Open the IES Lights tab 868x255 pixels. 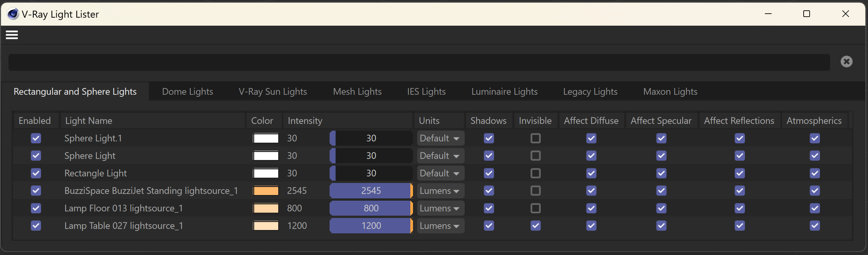point(426,92)
